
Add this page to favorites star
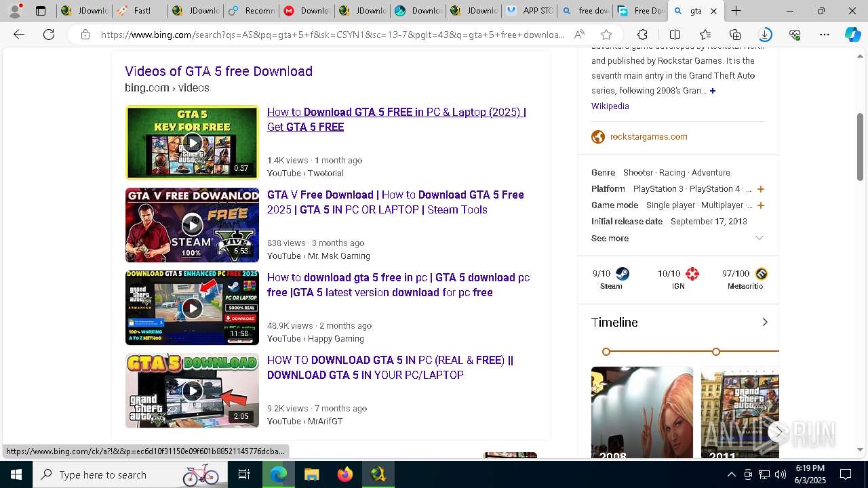tap(606, 35)
